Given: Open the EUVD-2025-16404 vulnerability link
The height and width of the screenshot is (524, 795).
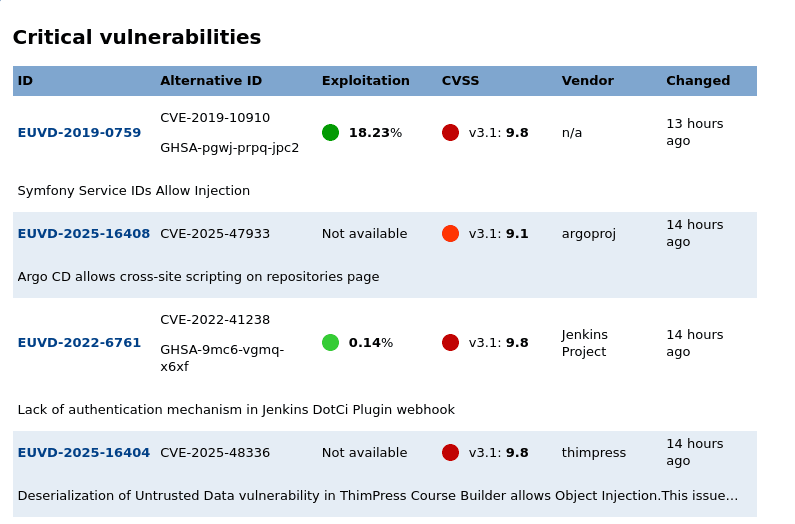Looking at the screenshot, I should click(x=83, y=453).
